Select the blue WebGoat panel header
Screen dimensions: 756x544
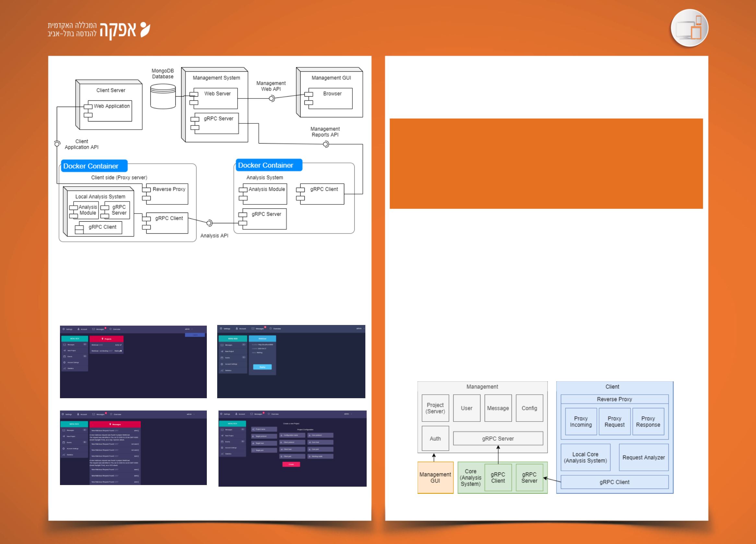[x=262, y=339]
